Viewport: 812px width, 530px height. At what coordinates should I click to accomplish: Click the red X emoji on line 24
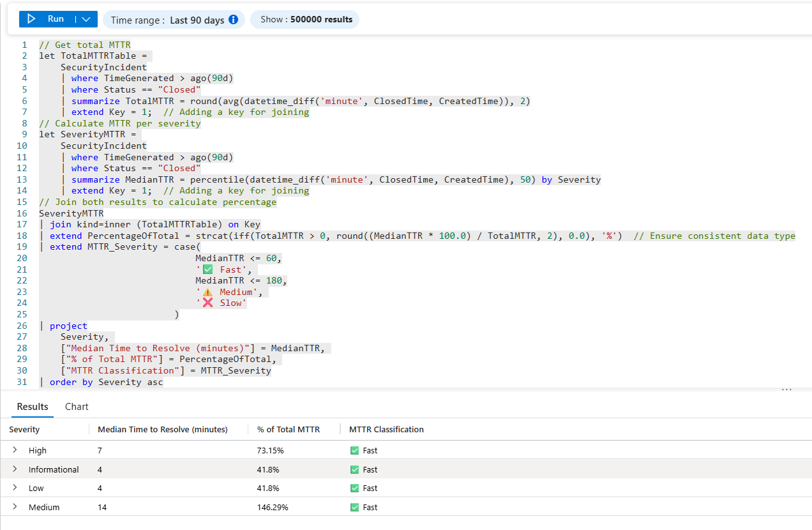[x=207, y=303]
